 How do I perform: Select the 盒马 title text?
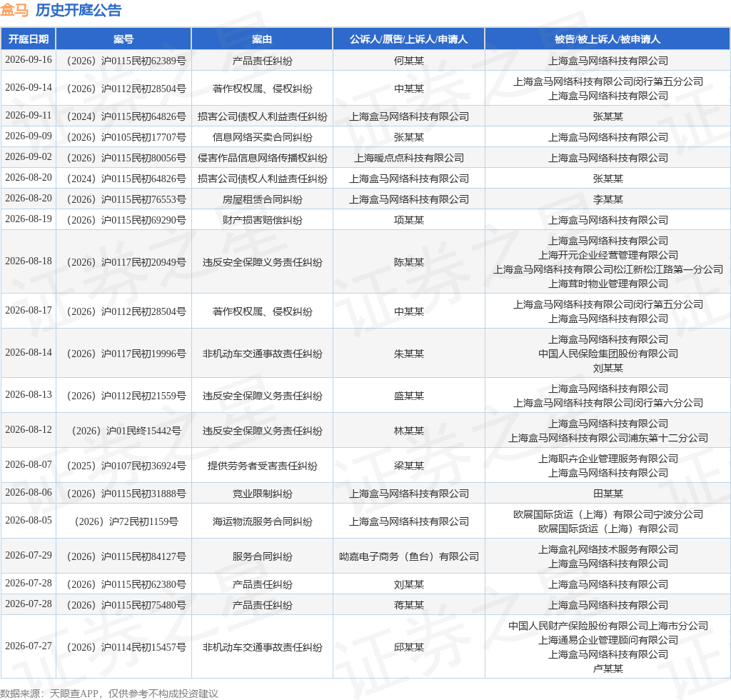[x=14, y=10]
